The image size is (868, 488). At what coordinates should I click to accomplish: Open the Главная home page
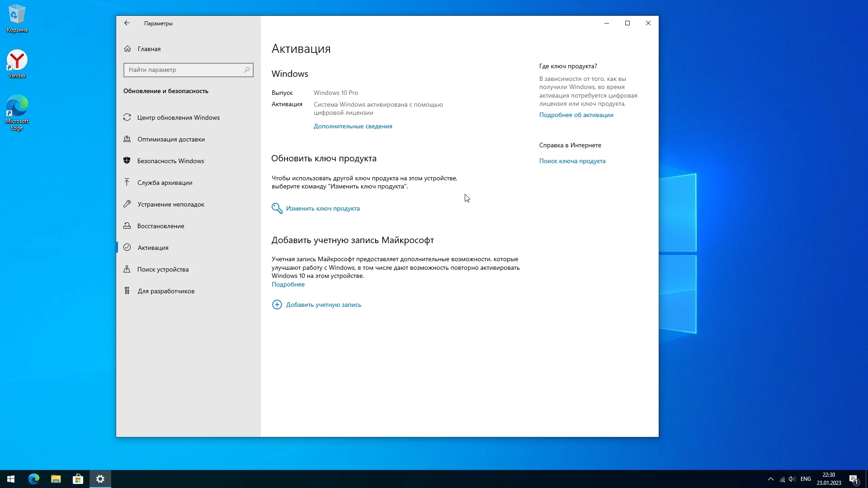[149, 49]
